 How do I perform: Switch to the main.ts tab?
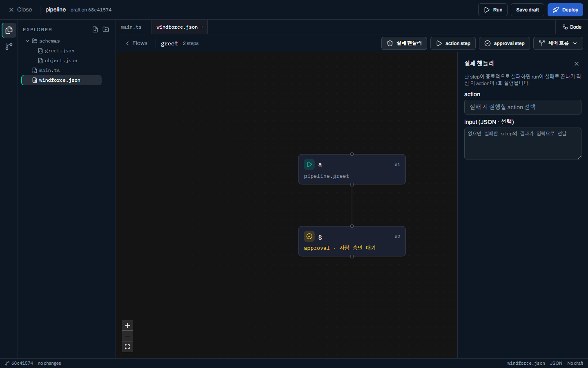[x=131, y=27]
